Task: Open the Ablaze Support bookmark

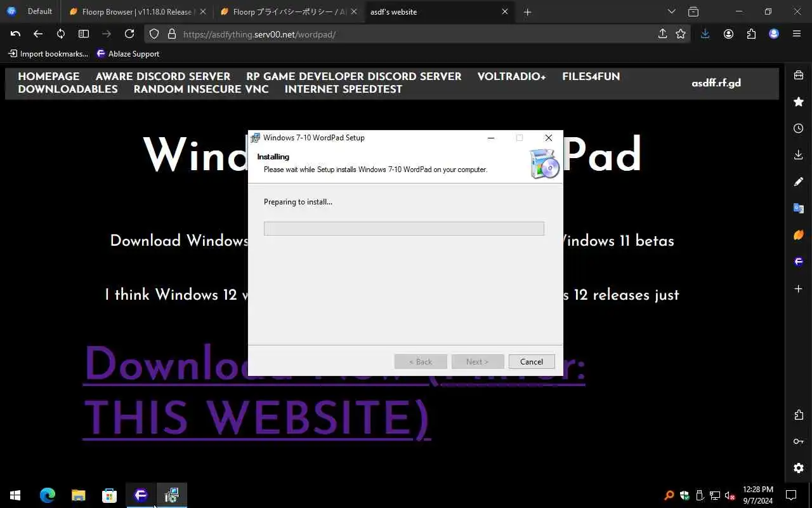Action: [128, 54]
